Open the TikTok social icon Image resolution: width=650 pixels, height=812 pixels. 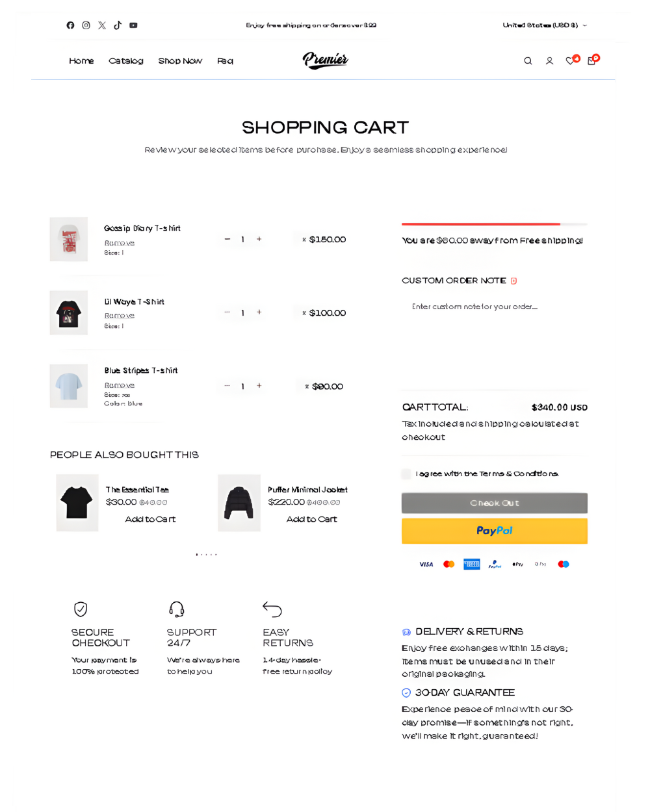click(118, 25)
